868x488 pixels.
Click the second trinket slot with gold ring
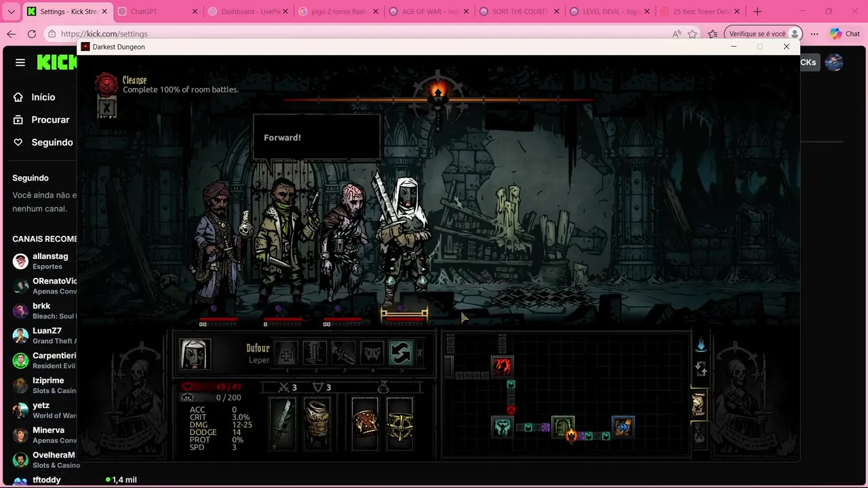click(x=399, y=424)
